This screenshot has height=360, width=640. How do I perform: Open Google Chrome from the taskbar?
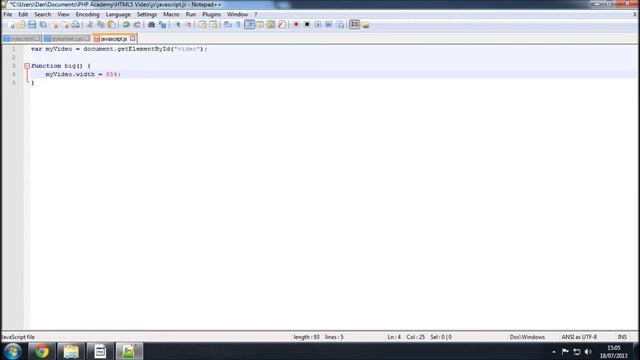pos(41,351)
